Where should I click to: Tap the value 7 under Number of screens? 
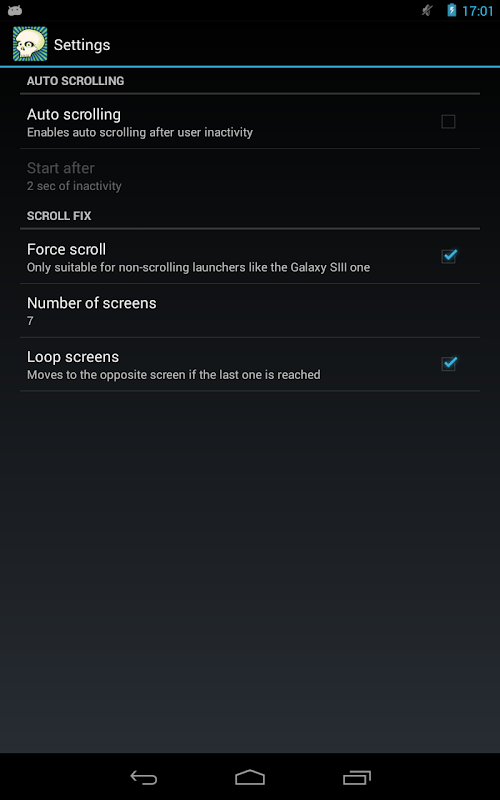[x=30, y=321]
